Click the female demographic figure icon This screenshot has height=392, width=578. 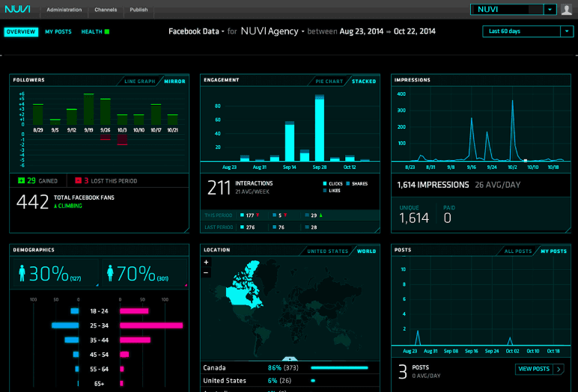[x=109, y=274]
